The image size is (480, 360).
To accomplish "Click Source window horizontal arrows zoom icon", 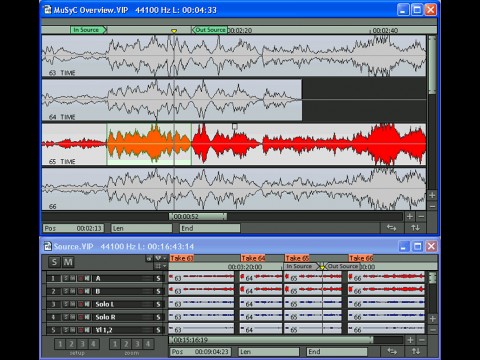I will [392, 351].
